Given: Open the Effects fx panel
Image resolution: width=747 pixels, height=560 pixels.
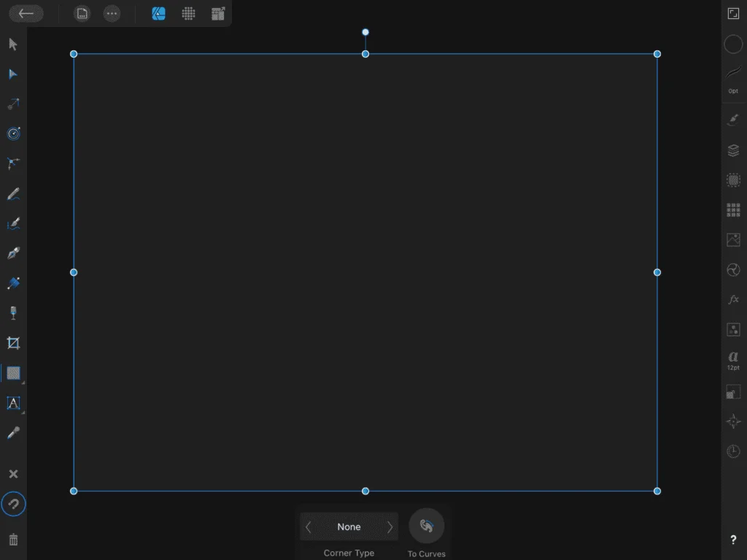Looking at the screenshot, I should point(733,299).
